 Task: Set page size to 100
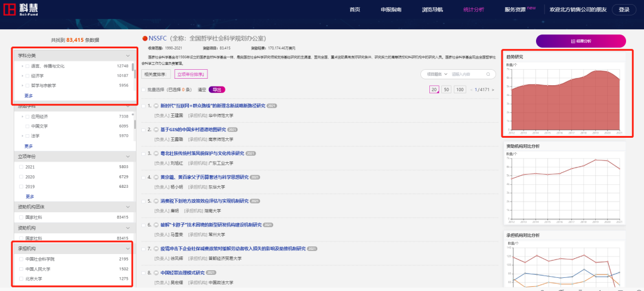[x=460, y=89]
